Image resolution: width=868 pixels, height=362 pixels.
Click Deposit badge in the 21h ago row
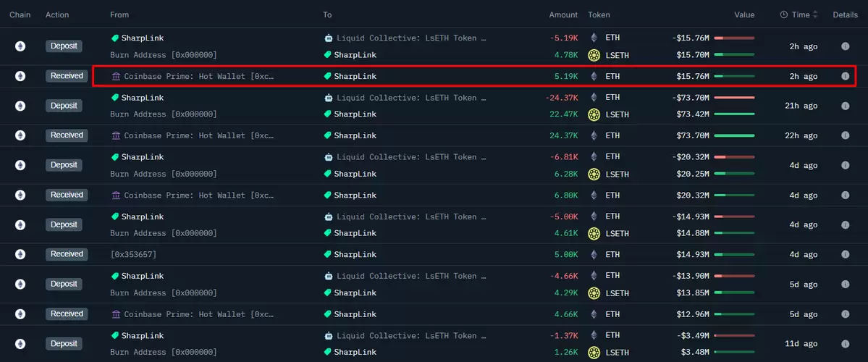tap(64, 106)
